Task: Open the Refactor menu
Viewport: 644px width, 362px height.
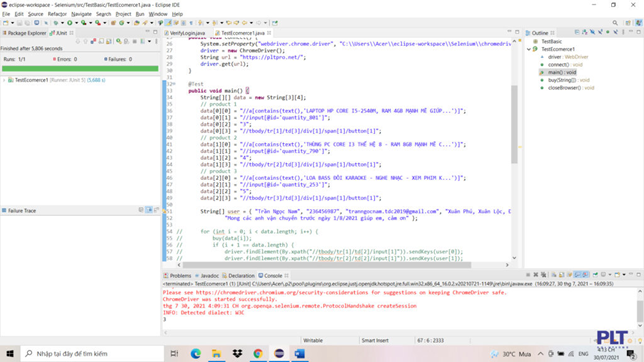Action: coord(57,14)
